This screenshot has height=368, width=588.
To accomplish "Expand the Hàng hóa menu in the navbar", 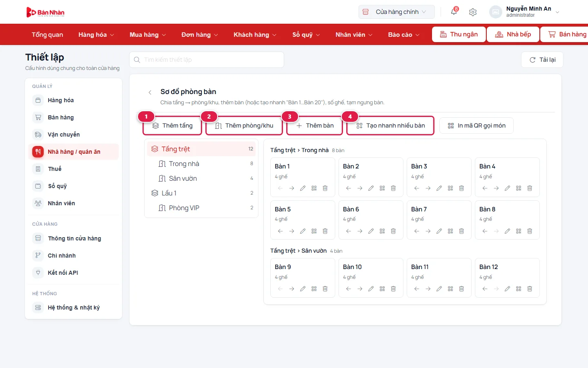I will click(96, 35).
